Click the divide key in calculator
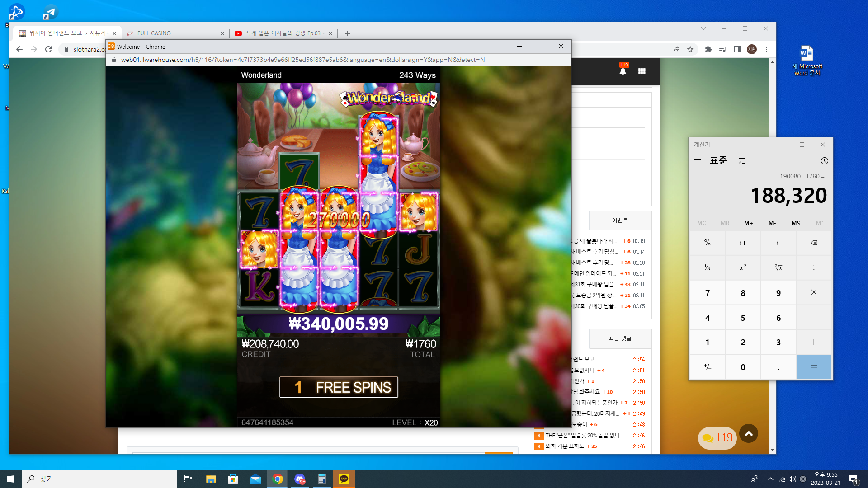Screen dimensions: 868x488 coord(814,267)
